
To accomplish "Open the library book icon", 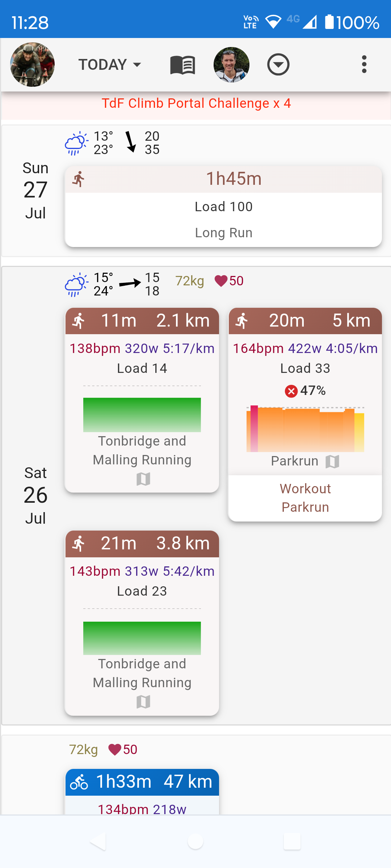I will coord(182,65).
